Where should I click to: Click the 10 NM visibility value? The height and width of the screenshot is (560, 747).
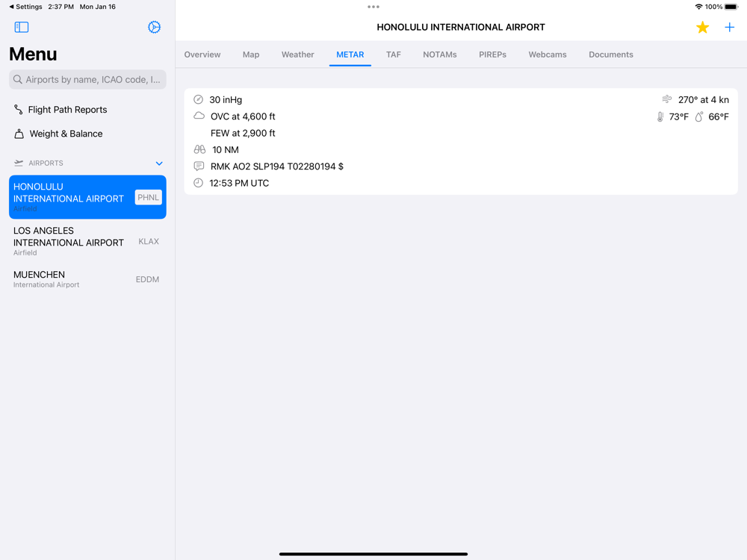click(226, 149)
